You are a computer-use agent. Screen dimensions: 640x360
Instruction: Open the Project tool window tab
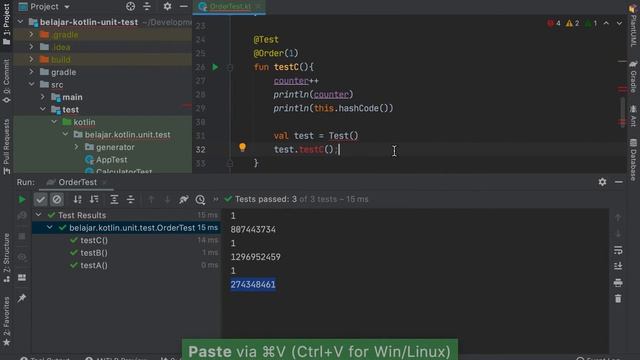(6, 24)
